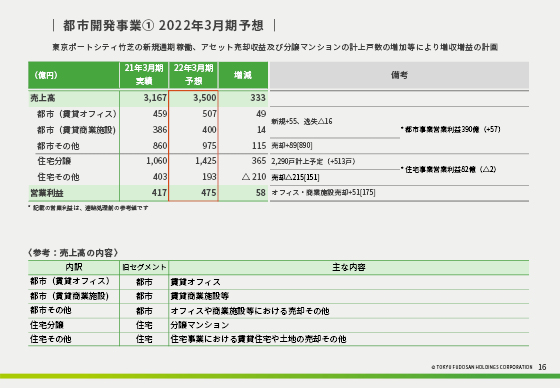Click the note '新規+55、逸失△16'
This screenshot has height=388, width=560.
(x=302, y=121)
